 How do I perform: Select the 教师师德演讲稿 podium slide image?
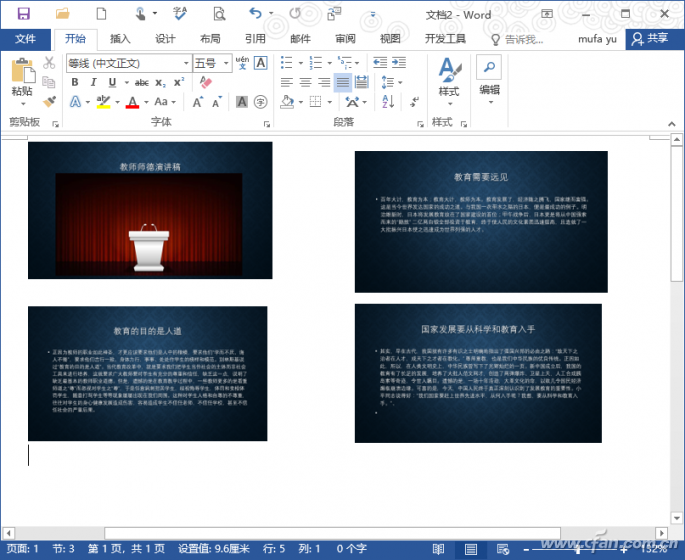(x=150, y=210)
